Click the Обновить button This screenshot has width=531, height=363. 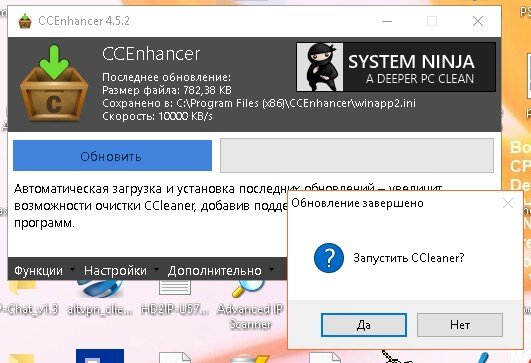(x=112, y=156)
